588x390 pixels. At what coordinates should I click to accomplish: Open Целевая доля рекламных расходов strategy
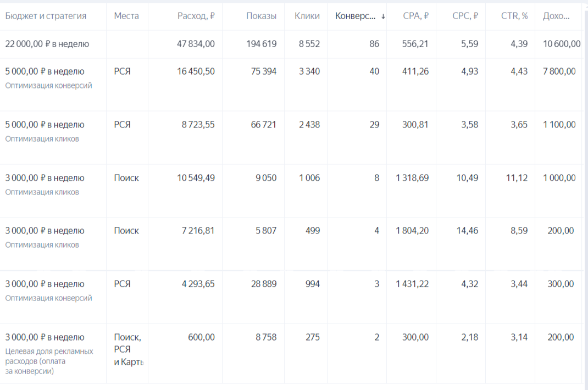point(49,361)
